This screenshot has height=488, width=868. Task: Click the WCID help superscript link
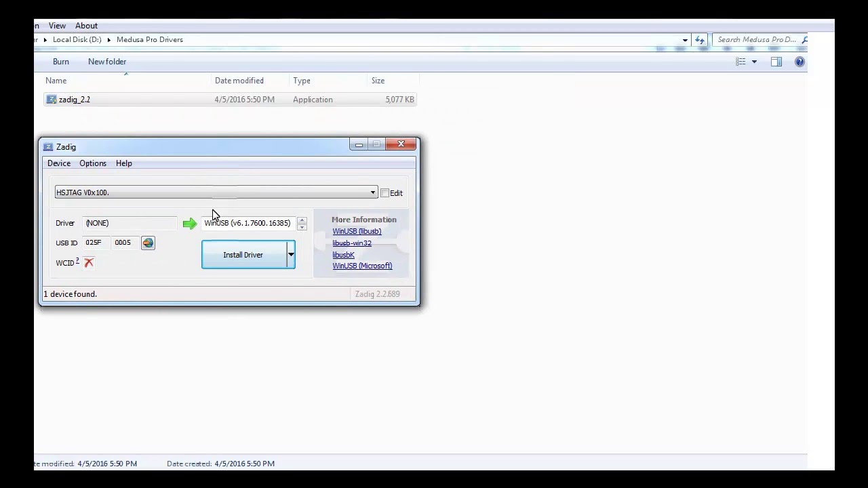[77, 260]
